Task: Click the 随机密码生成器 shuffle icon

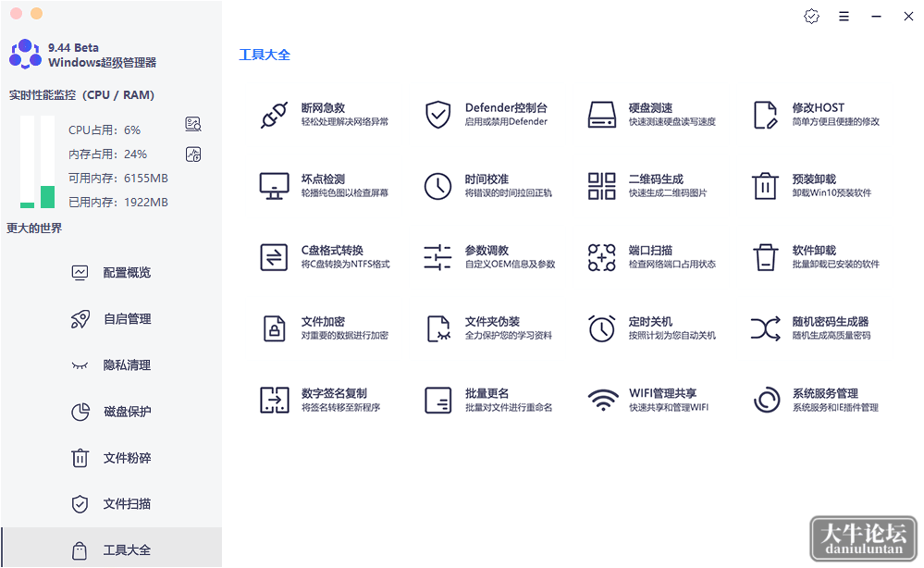Action: click(766, 328)
